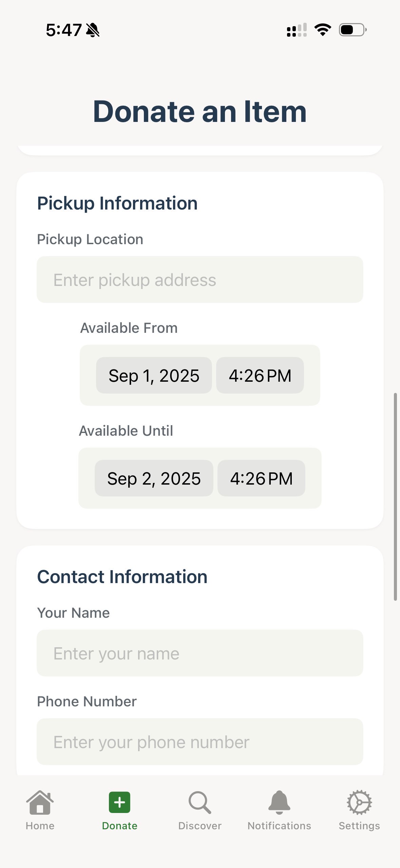
Task: Click the vertical scrollbar indicator
Action: 395,496
